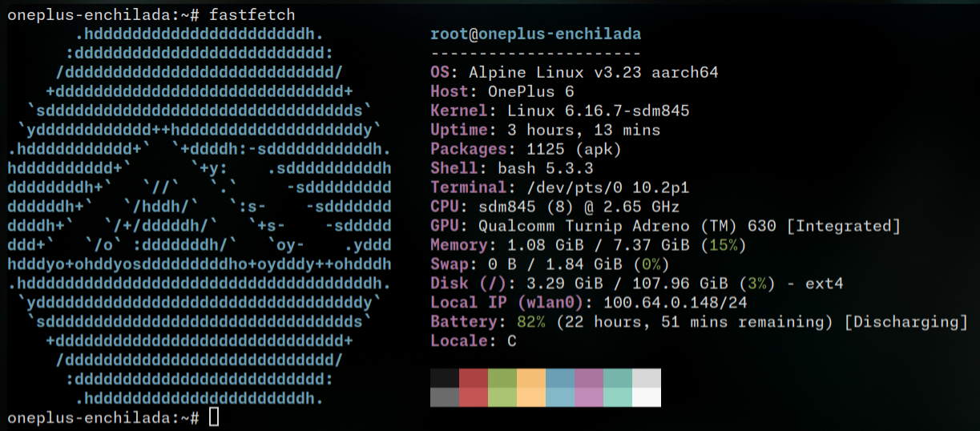Select the darker red palette swatch

(474, 378)
